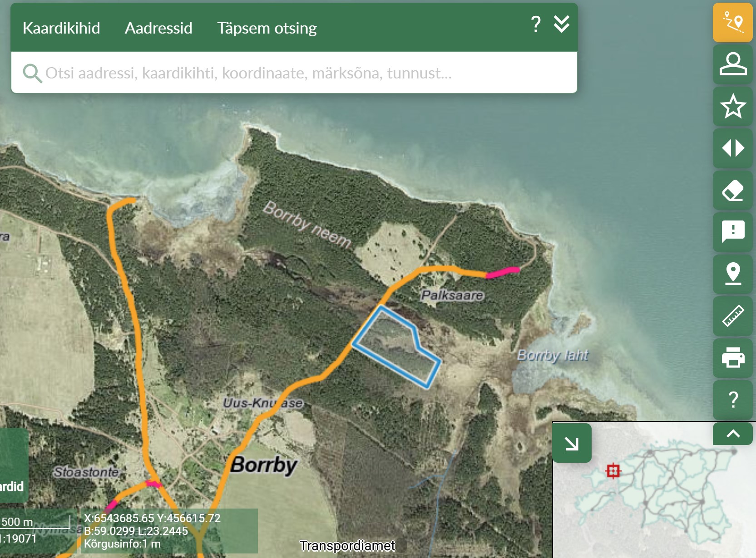756x558 pixels.
Task: Click the printer icon to print map
Action: [x=732, y=357]
